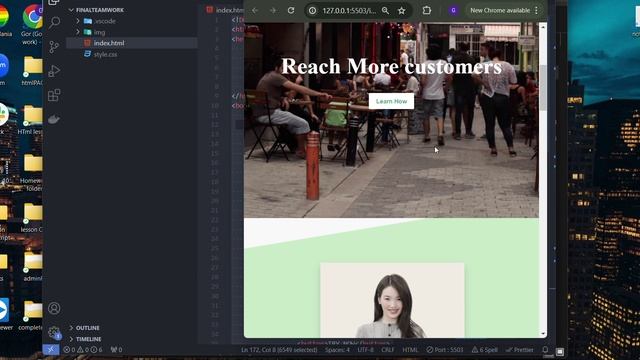Open the Chrome extensions puzzle icon
This screenshot has height=360, width=640.
pos(427,10)
